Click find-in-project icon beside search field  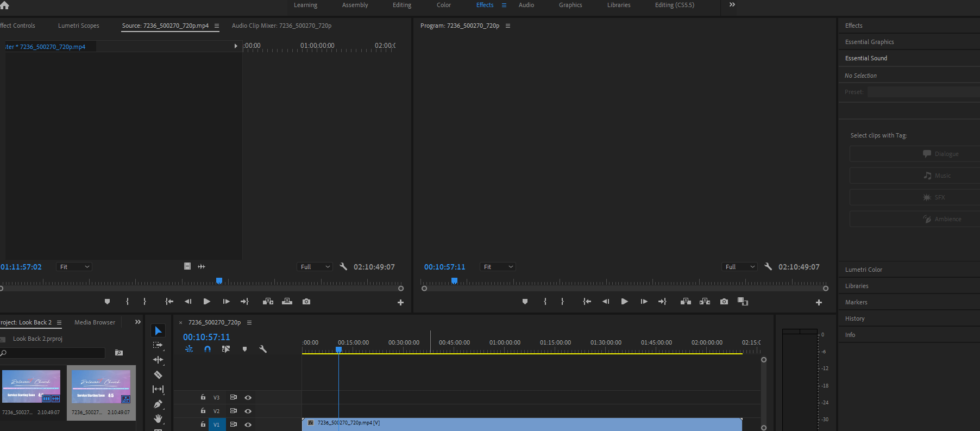(x=119, y=353)
